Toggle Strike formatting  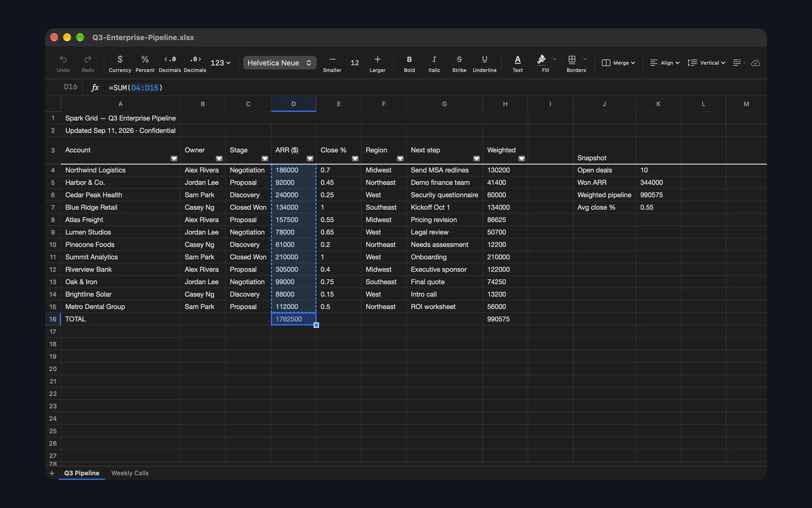[x=459, y=63]
